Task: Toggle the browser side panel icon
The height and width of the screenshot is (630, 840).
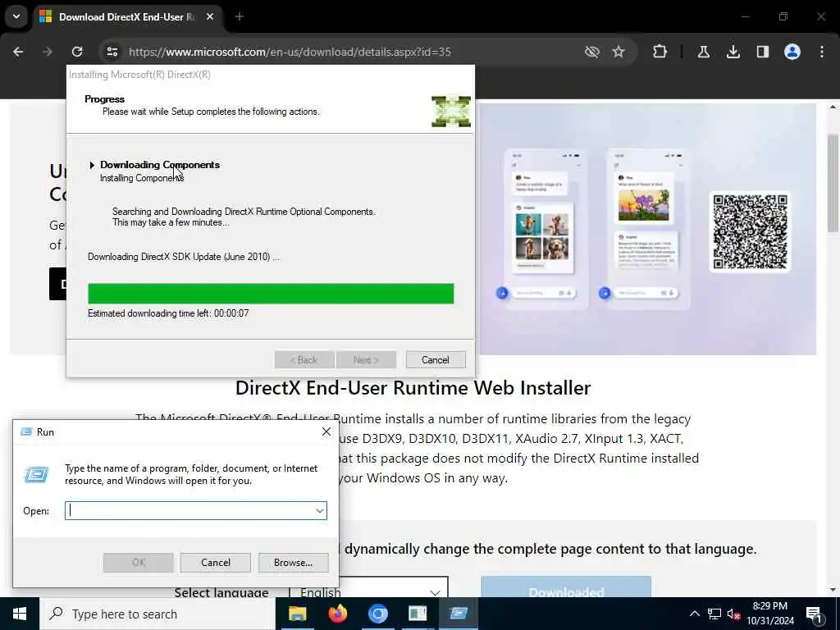Action: coord(762,52)
